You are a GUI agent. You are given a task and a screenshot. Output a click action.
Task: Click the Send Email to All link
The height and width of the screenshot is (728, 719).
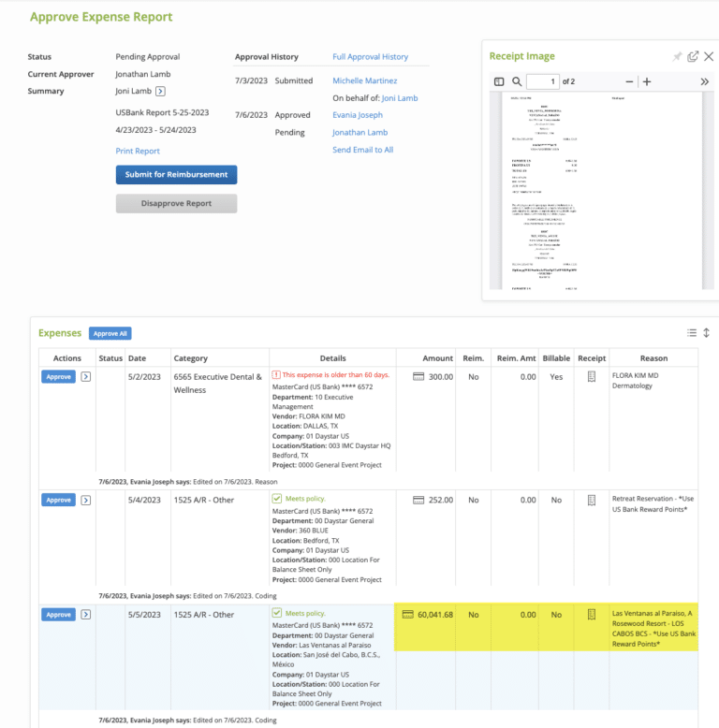(362, 150)
